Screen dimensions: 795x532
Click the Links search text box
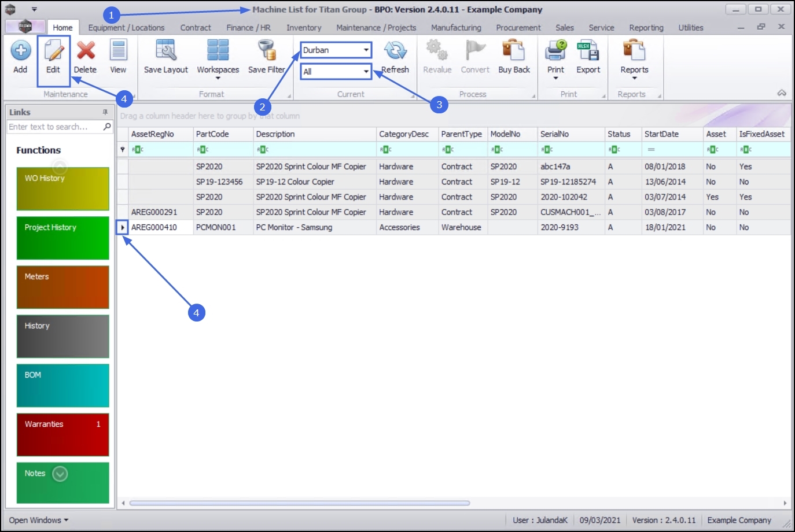tap(54, 127)
